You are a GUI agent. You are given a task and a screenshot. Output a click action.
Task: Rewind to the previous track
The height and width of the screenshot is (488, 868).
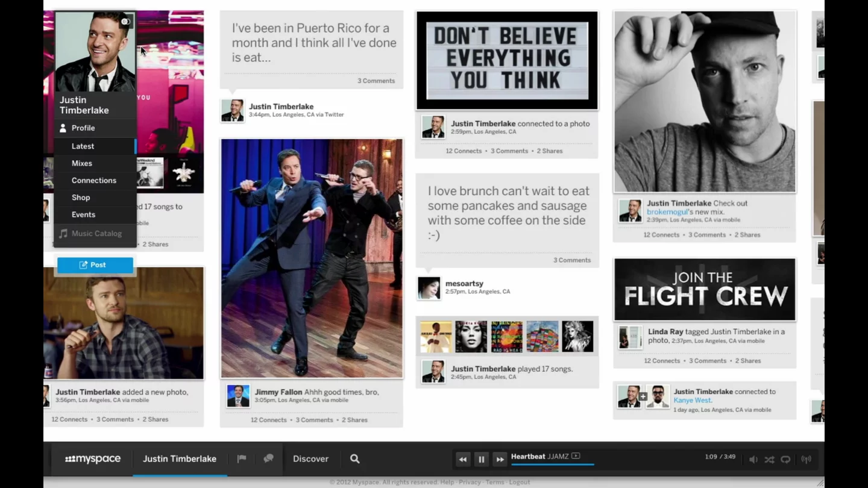point(462,459)
